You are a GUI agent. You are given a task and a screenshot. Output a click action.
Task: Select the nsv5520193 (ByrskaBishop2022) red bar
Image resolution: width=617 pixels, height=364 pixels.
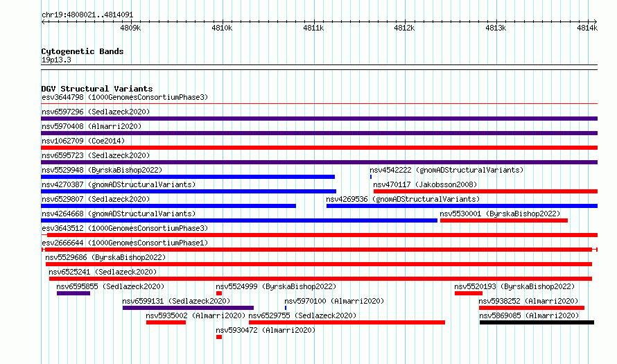tap(468, 293)
